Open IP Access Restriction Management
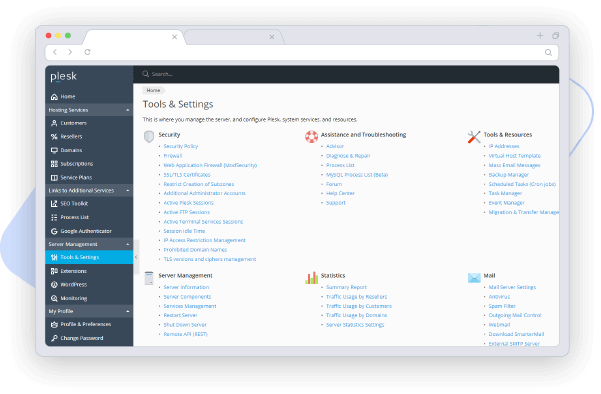 (204, 240)
